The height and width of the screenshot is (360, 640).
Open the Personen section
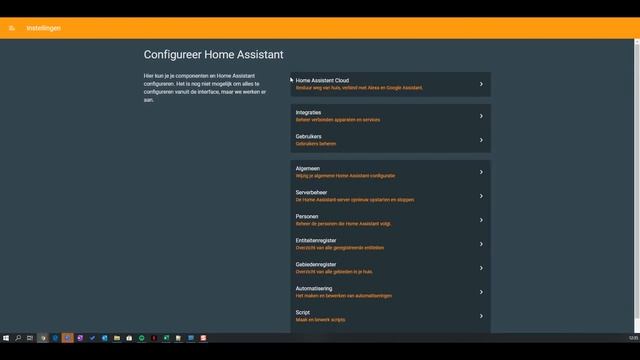click(x=391, y=220)
